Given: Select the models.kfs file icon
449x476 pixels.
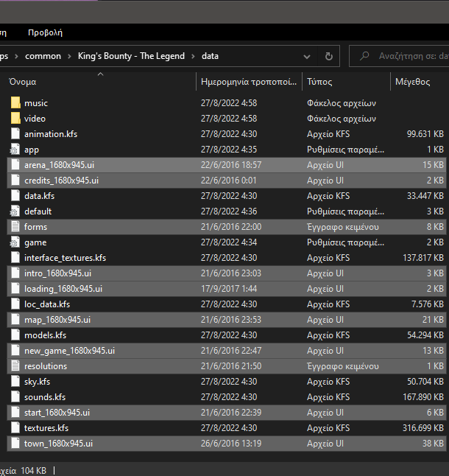Looking at the screenshot, I should (x=15, y=335).
